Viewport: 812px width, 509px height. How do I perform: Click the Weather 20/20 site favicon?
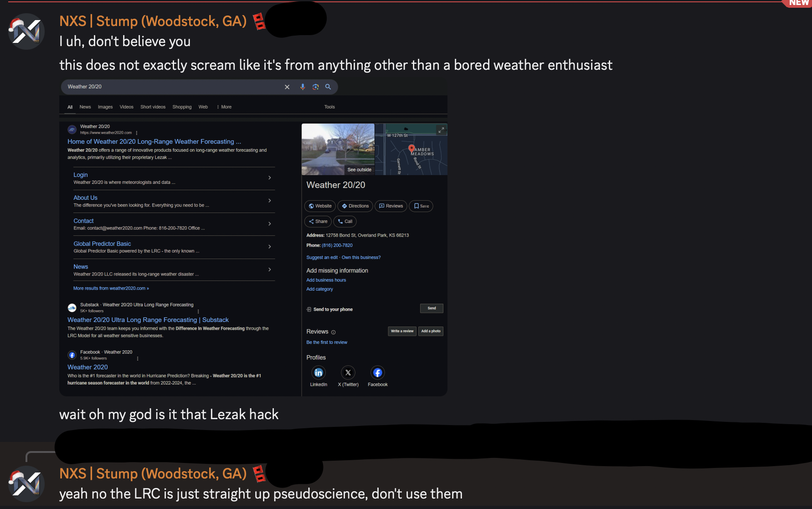tap(72, 130)
